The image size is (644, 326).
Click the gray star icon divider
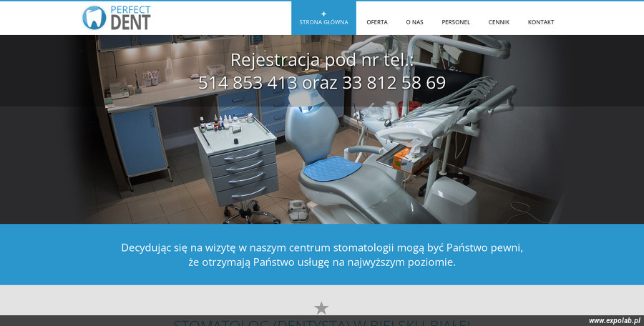pos(321,307)
